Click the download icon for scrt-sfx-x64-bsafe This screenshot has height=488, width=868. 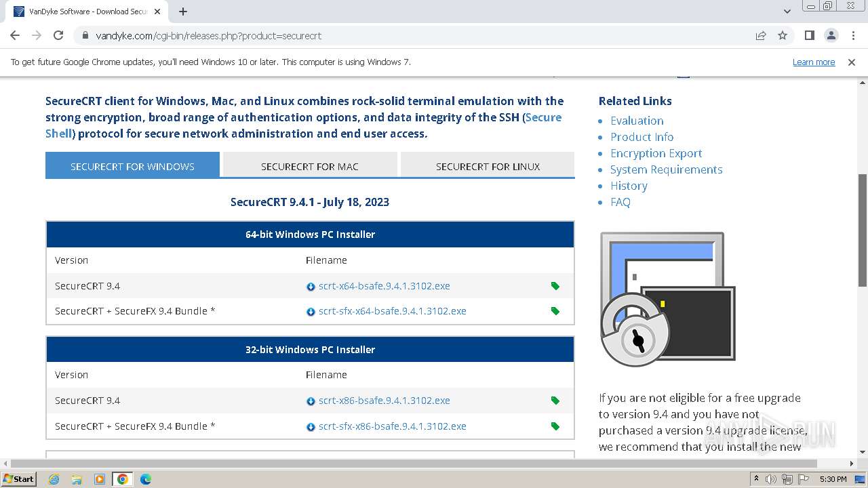pyautogui.click(x=311, y=312)
